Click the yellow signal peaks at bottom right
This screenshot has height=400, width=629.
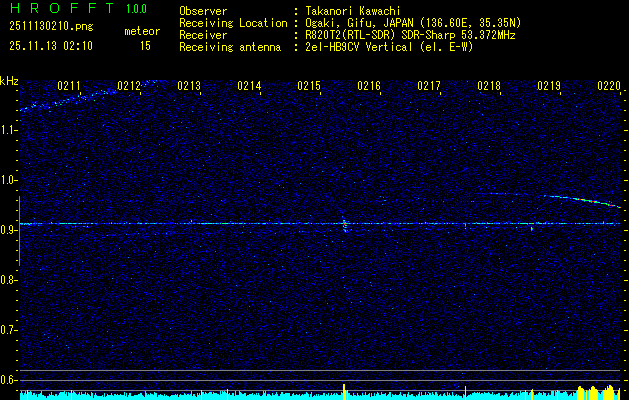598,390
